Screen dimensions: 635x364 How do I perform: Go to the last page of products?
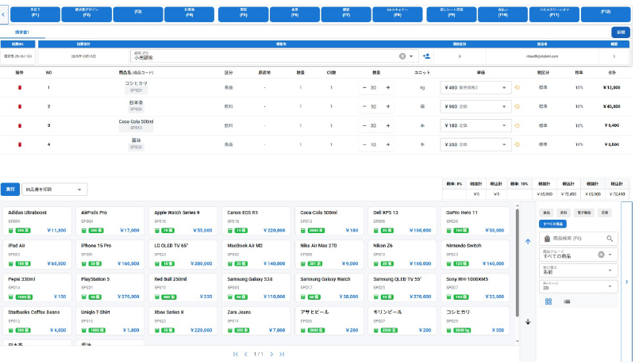282,354
